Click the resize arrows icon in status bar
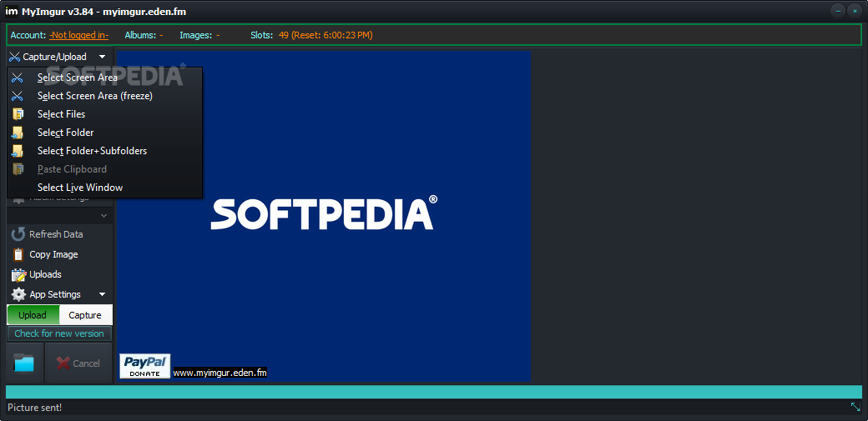 pos(855,407)
